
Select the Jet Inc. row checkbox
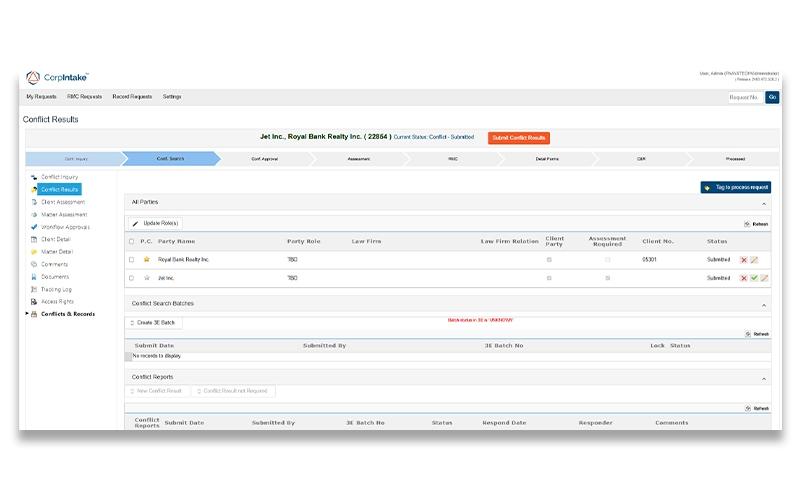point(131,278)
